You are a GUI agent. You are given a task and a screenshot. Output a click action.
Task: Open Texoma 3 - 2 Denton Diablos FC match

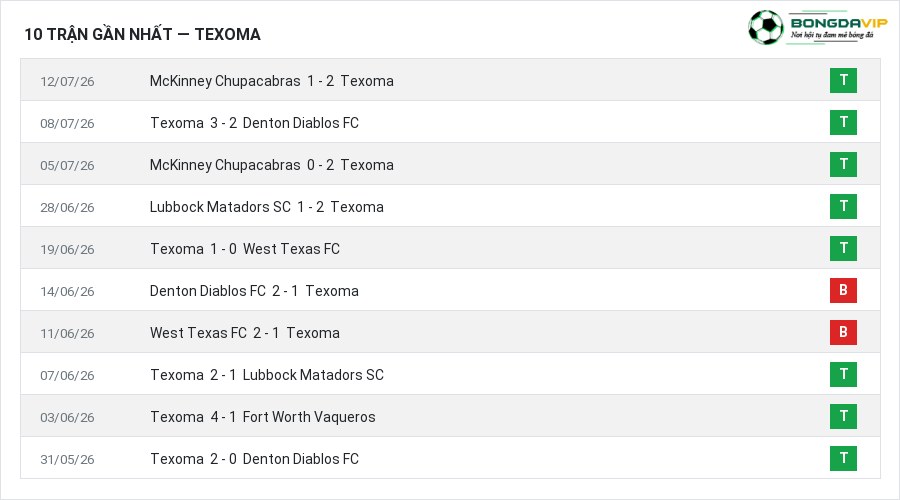pyautogui.click(x=254, y=123)
